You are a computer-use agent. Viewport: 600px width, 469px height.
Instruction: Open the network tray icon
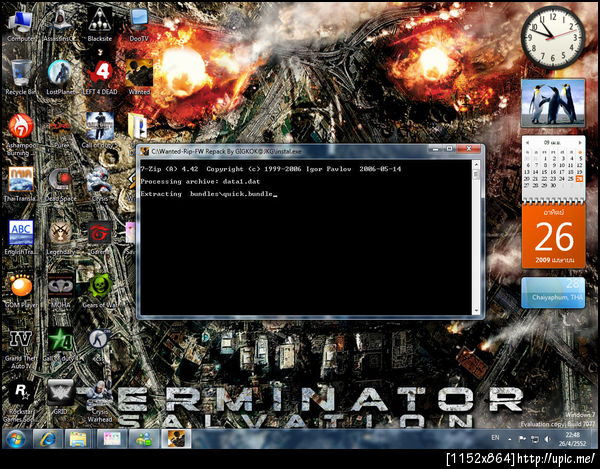tap(535, 439)
